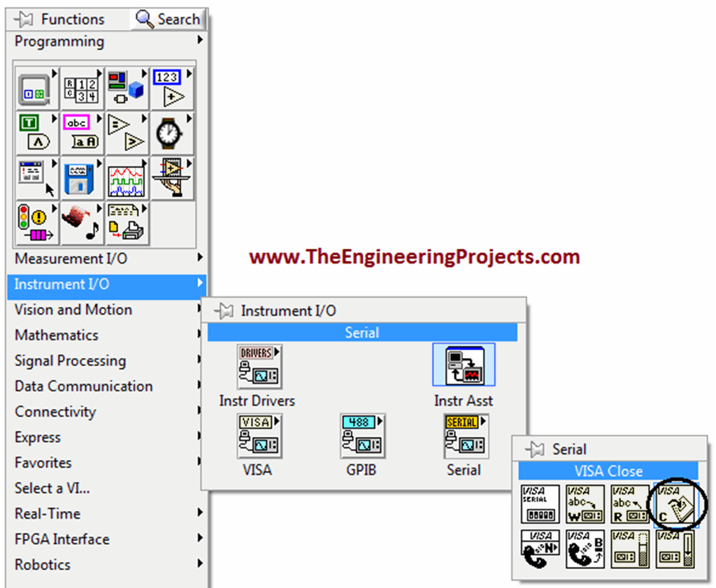The height and width of the screenshot is (588, 716).
Task: Open the Data Communication category
Action: click(83, 386)
